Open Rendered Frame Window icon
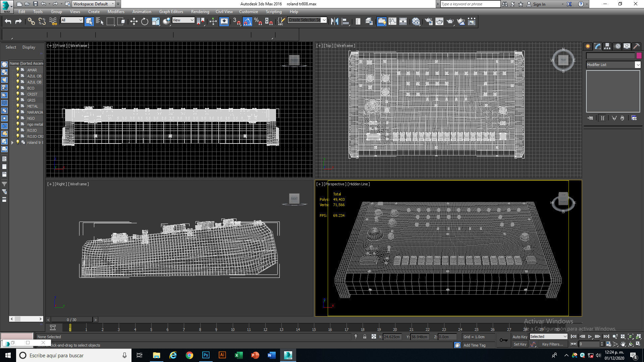 pos(439,21)
